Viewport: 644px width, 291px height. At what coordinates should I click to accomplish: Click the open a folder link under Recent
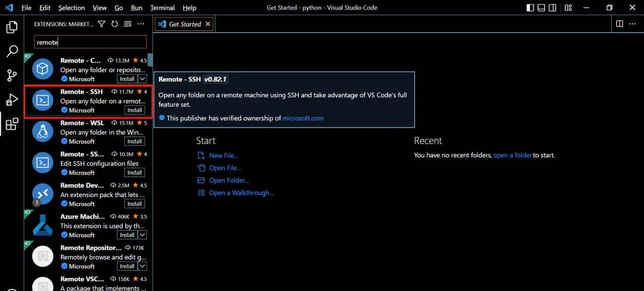point(512,155)
